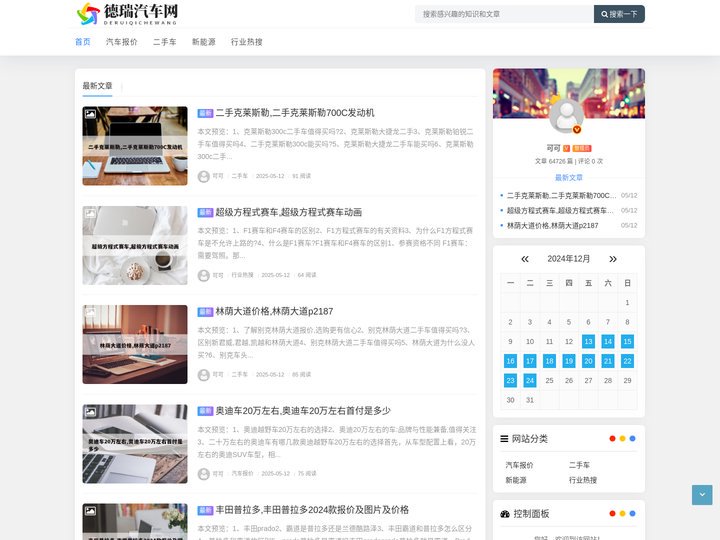Select calendar date 20
Image resolution: width=720 pixels, height=540 pixels.
pyautogui.click(x=588, y=361)
